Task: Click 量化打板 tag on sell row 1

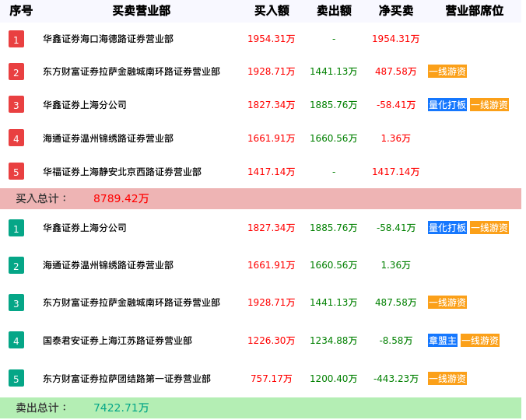Action: 447,228
